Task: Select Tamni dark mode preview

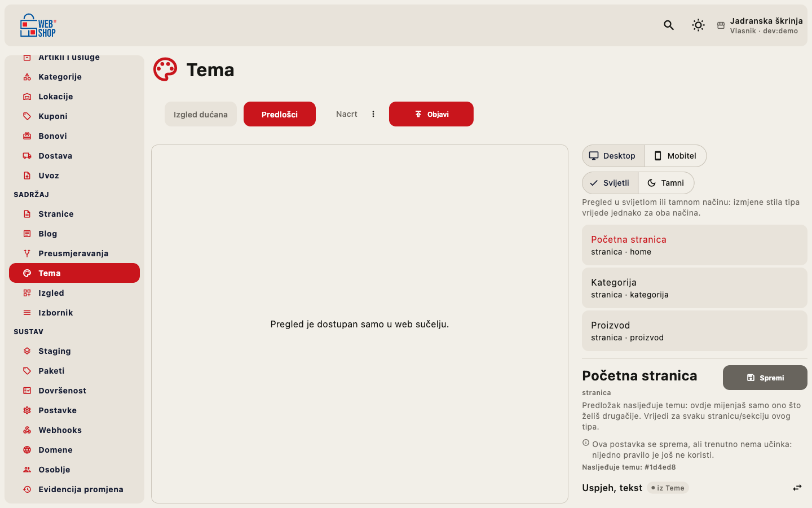Action: click(666, 183)
